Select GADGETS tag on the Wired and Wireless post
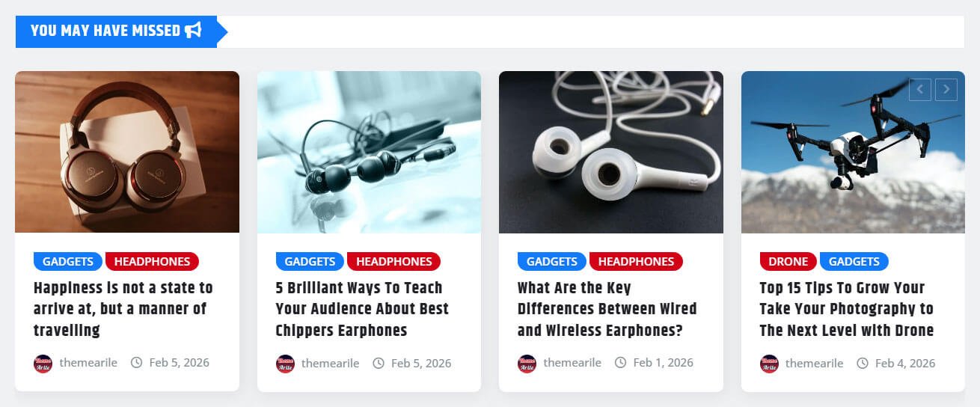Viewport: 980px width, 407px height. click(551, 261)
